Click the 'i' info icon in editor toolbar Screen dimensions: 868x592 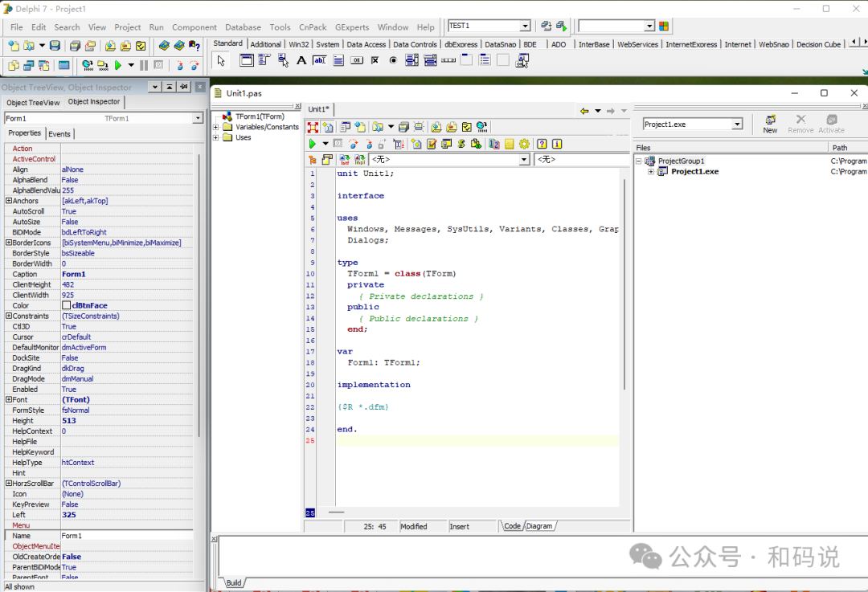(557, 144)
